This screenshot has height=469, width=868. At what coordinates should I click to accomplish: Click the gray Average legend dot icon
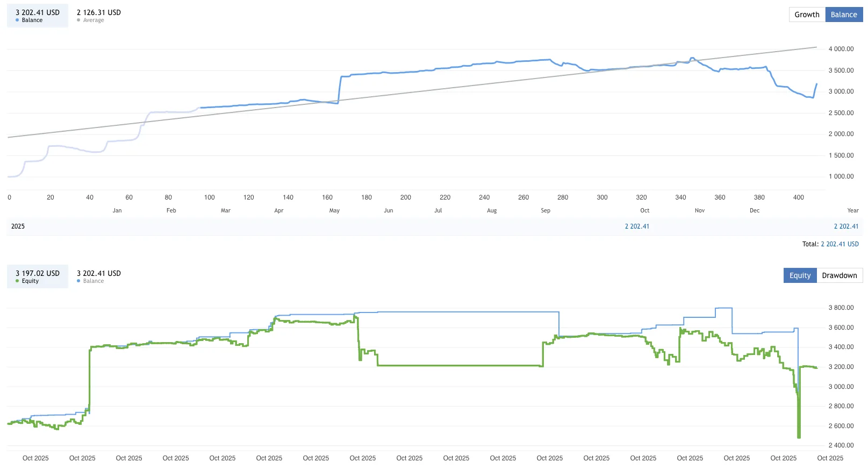(78, 20)
